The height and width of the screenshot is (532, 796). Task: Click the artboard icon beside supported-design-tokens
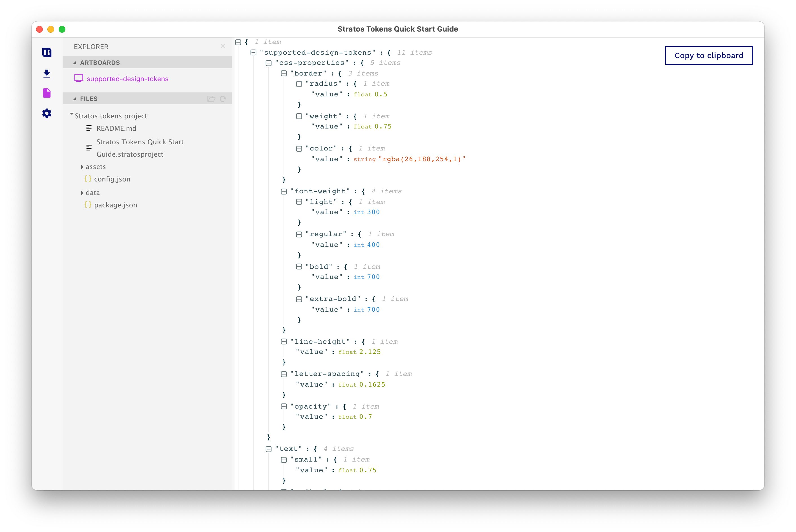[x=79, y=78]
